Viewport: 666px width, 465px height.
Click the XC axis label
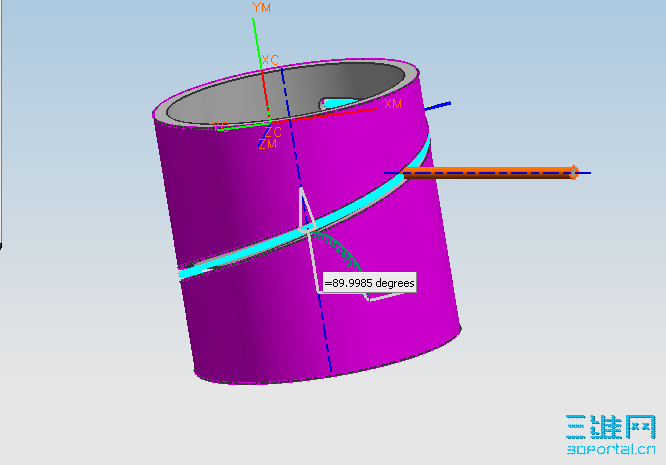[270, 60]
